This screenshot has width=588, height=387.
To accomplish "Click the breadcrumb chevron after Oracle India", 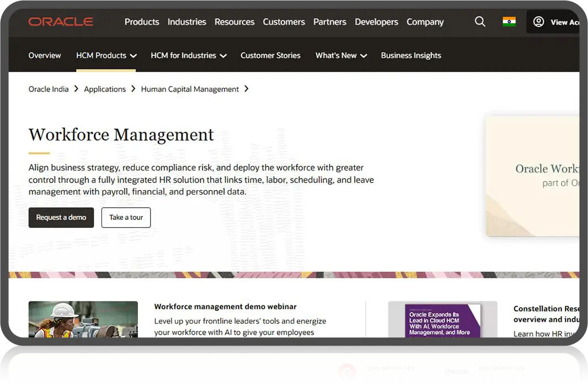I will [76, 89].
